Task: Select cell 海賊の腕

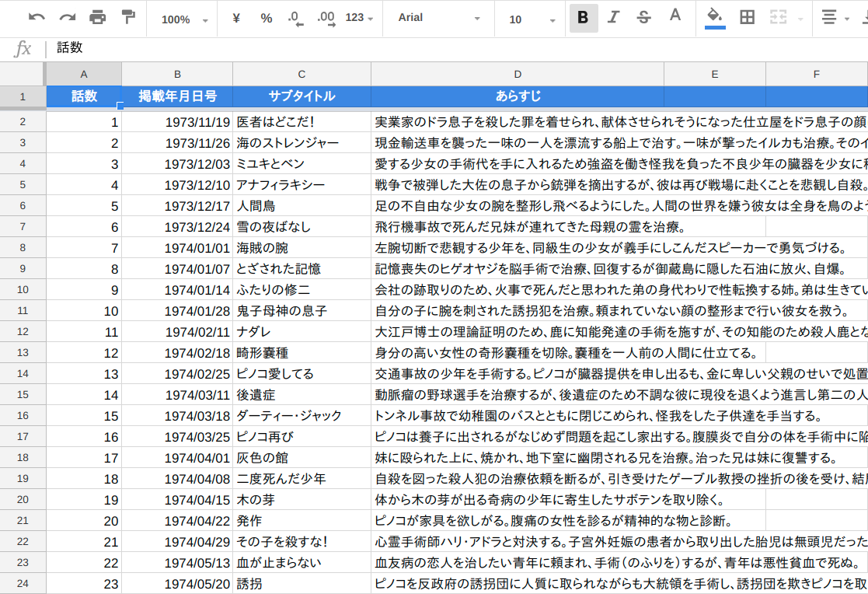Action: [x=302, y=248]
